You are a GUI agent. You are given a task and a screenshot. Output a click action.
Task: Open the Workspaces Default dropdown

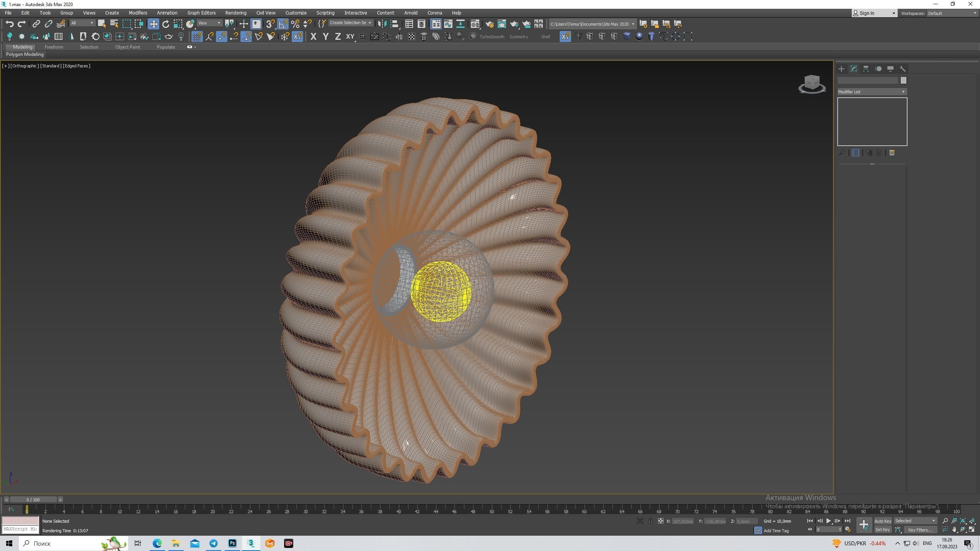[952, 13]
